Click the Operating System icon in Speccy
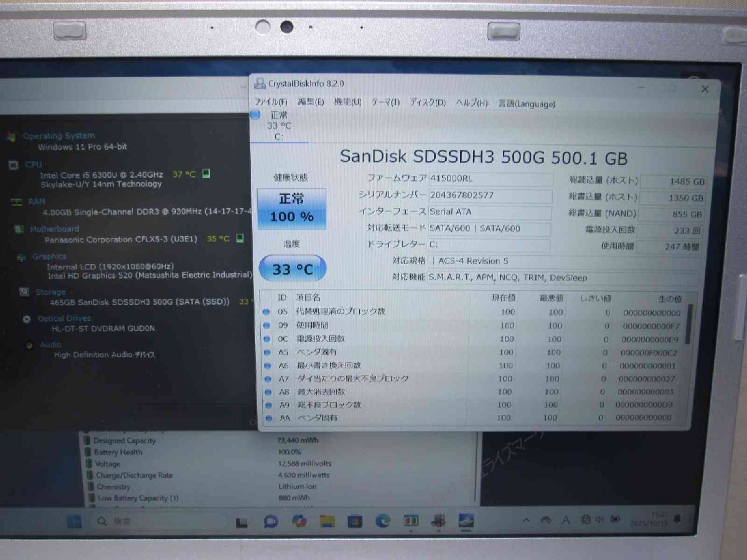 (11, 136)
